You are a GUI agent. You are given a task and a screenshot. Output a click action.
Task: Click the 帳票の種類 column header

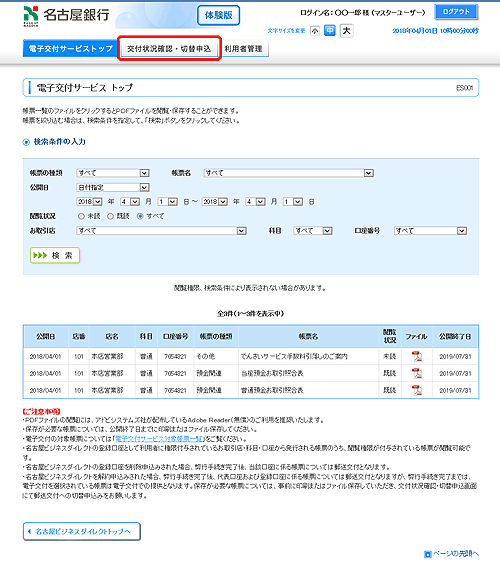tap(216, 336)
